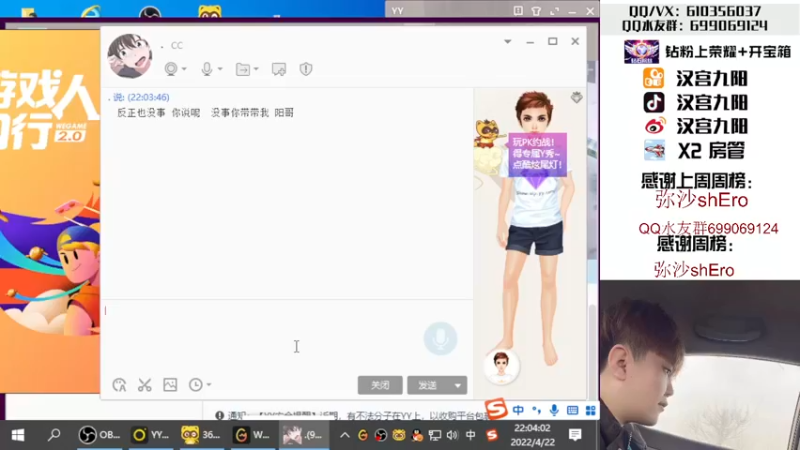This screenshot has height=450, width=800.
Task: Select the active chat taskbar button
Action: point(303,435)
